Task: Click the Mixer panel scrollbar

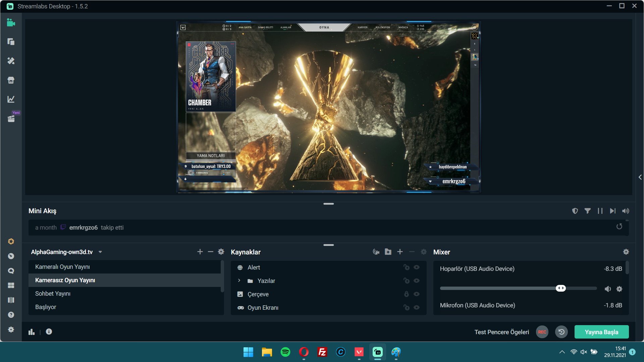Action: [x=627, y=268]
